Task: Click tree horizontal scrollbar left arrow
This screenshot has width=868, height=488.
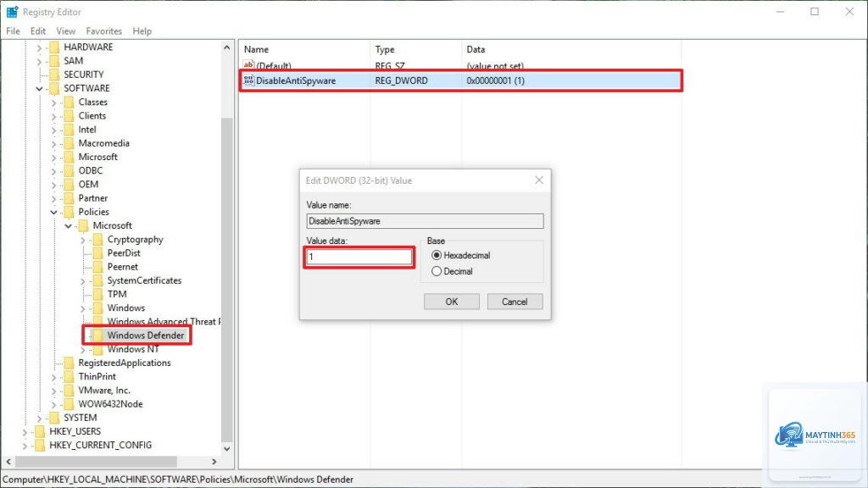Action: [8, 461]
